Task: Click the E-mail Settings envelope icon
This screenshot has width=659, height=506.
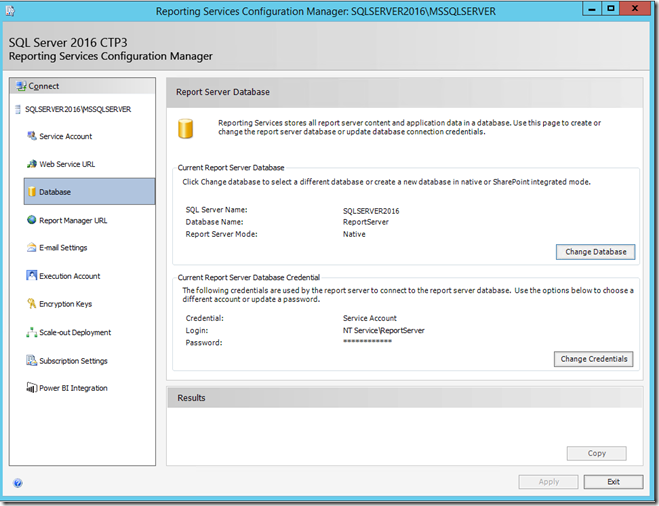Action: tap(31, 248)
